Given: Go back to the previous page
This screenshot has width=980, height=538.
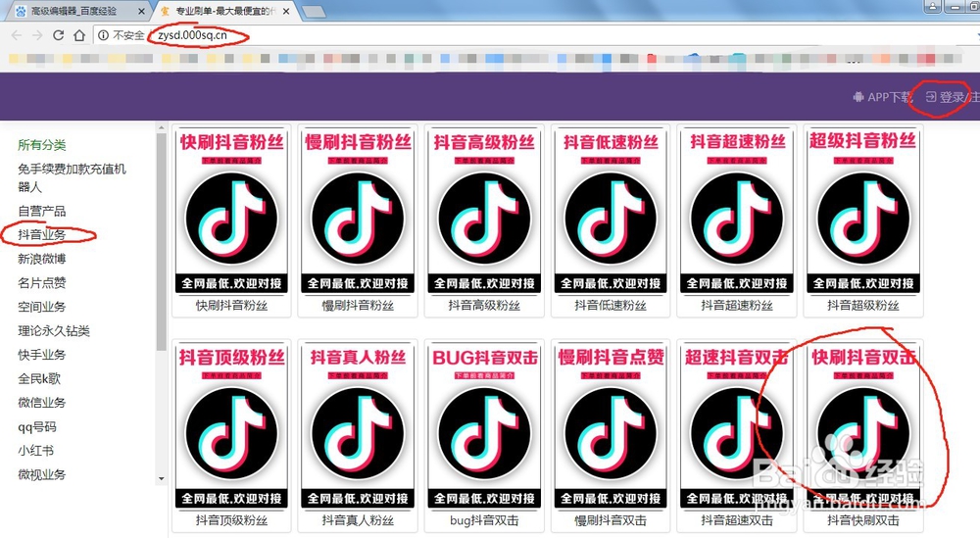Looking at the screenshot, I should (x=17, y=35).
